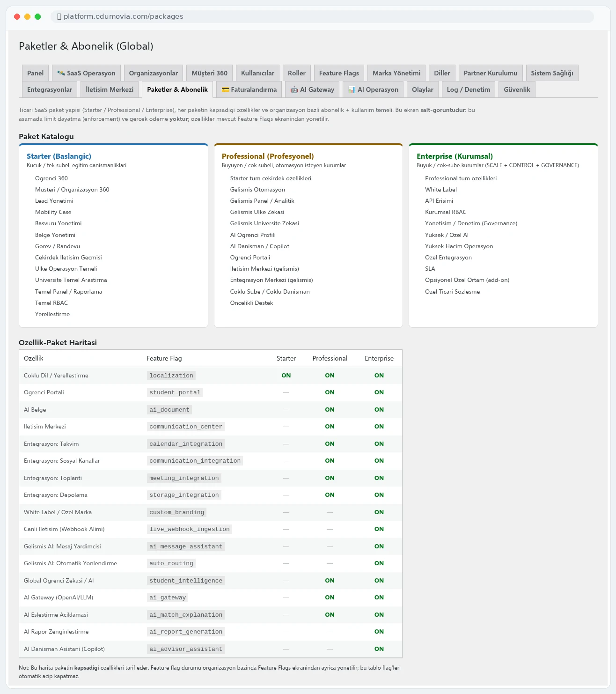Click 'Oncelikli Destek' in the Professional list
Viewport: 616px width, 694px height.
click(x=251, y=303)
